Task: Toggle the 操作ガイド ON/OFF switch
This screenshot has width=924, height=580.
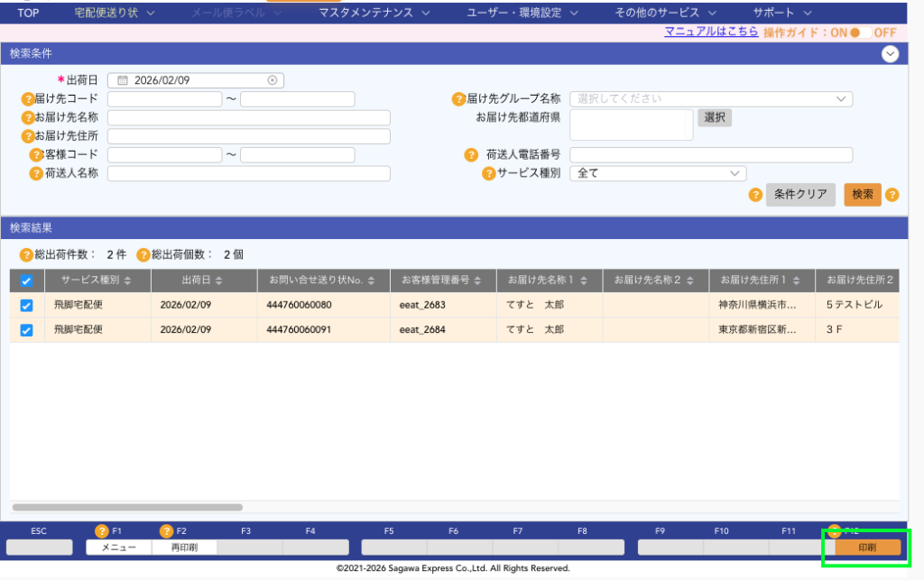Action: point(860,32)
